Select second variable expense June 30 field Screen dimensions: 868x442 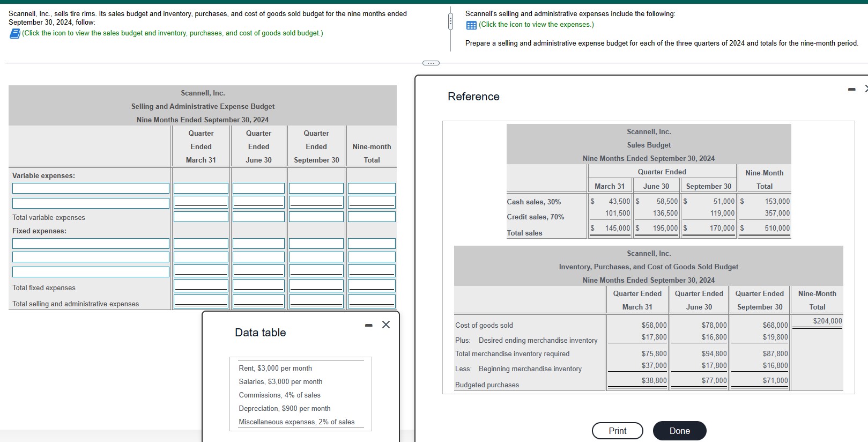tap(258, 202)
